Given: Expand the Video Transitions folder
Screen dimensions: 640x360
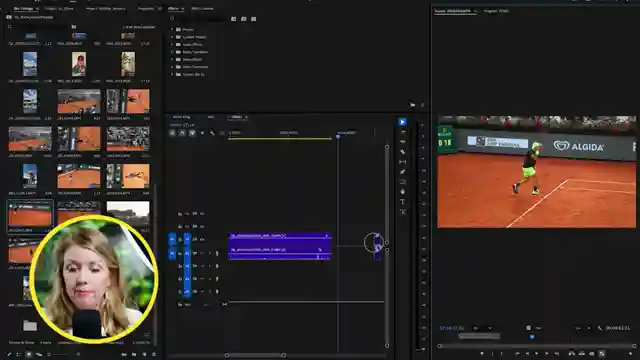Looking at the screenshot, I should 172,67.
